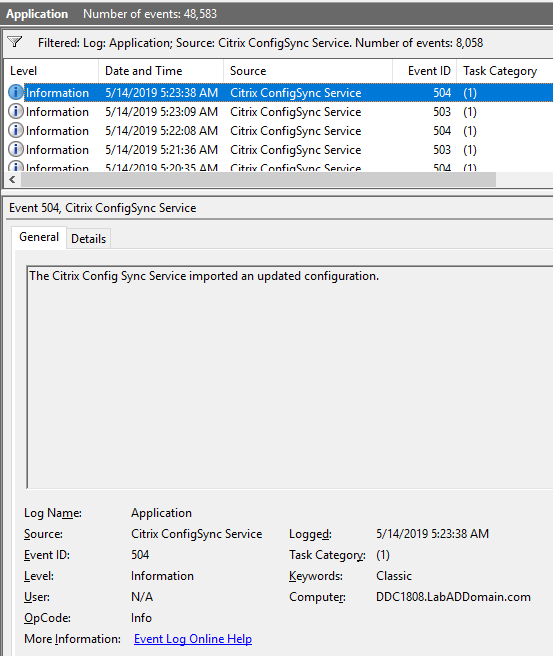Click Task Category (1) in 5:23:09 row

pyautogui.click(x=470, y=112)
